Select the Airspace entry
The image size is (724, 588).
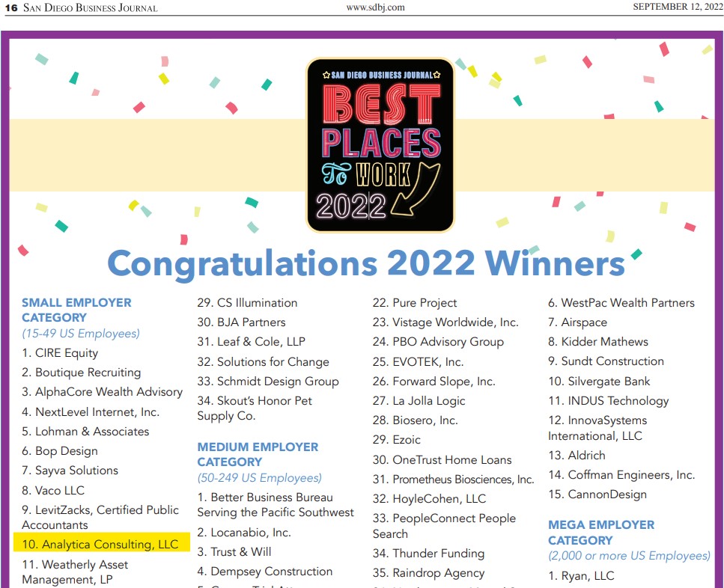click(578, 322)
